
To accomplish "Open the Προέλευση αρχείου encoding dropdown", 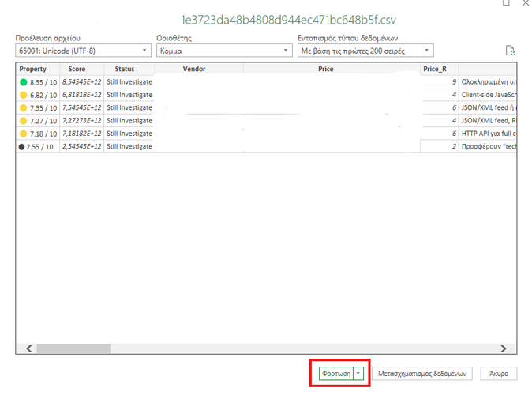I will point(82,51).
